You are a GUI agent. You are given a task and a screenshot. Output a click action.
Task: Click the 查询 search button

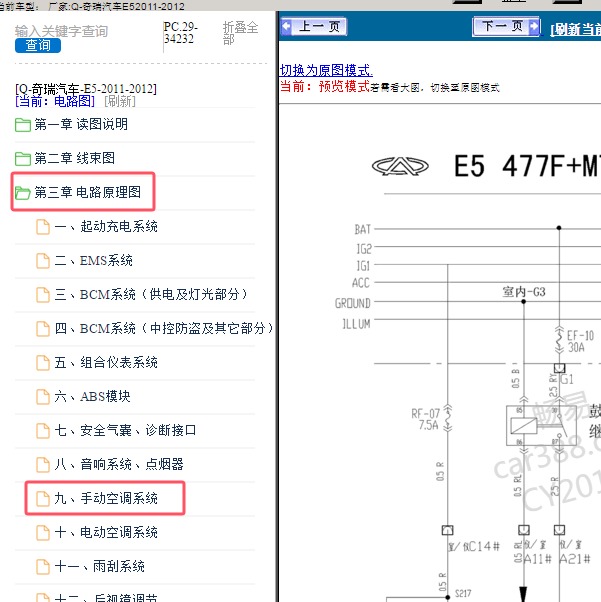pos(38,45)
